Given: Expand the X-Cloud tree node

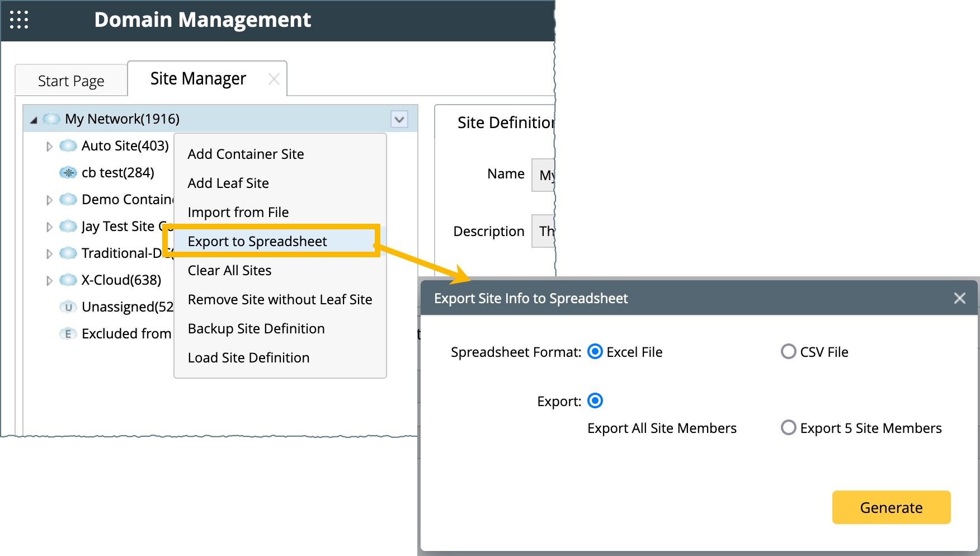Looking at the screenshot, I should click(x=49, y=281).
